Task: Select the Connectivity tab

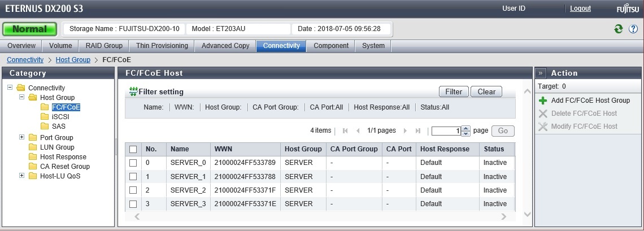Action: click(281, 46)
